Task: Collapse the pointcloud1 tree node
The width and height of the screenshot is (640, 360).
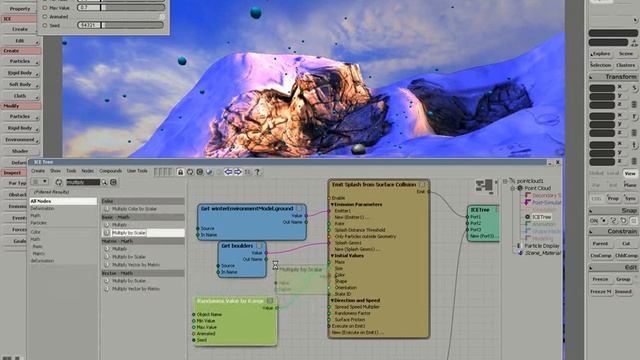Action: (x=505, y=181)
